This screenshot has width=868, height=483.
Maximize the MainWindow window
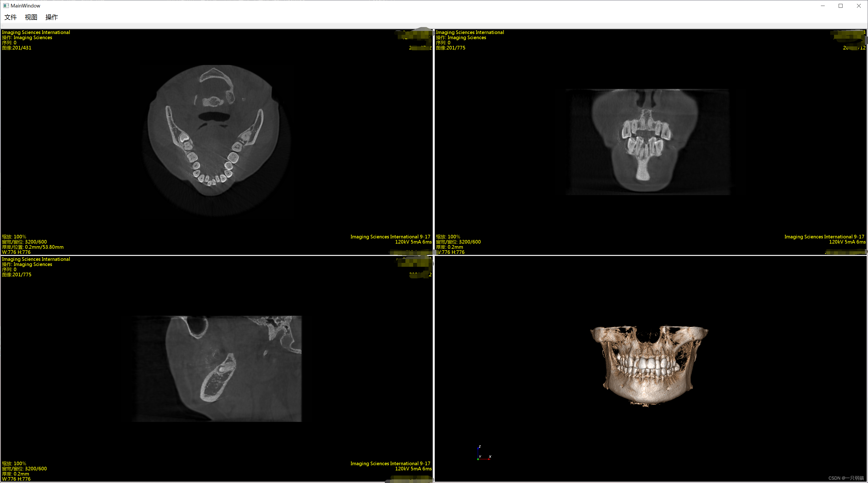click(x=840, y=6)
